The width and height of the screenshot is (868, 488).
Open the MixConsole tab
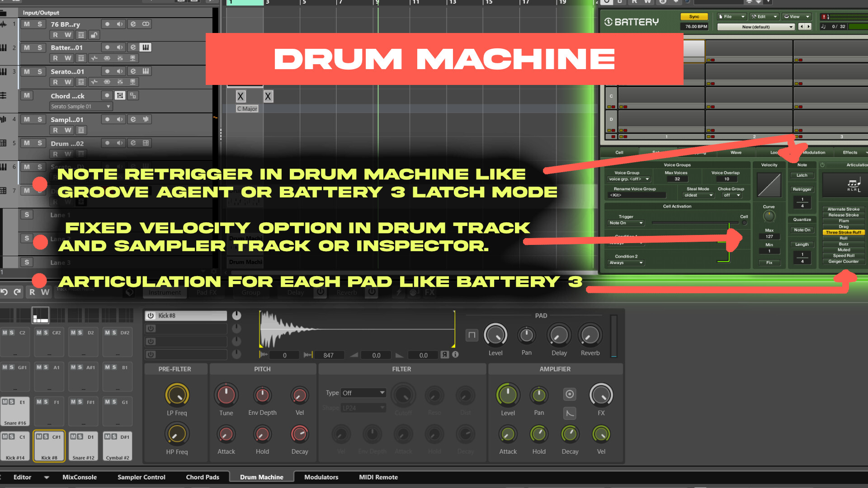pyautogui.click(x=80, y=477)
